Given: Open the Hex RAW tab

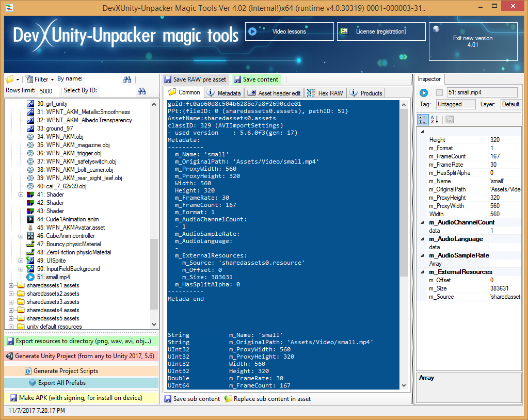Looking at the screenshot, I should click(x=325, y=93).
